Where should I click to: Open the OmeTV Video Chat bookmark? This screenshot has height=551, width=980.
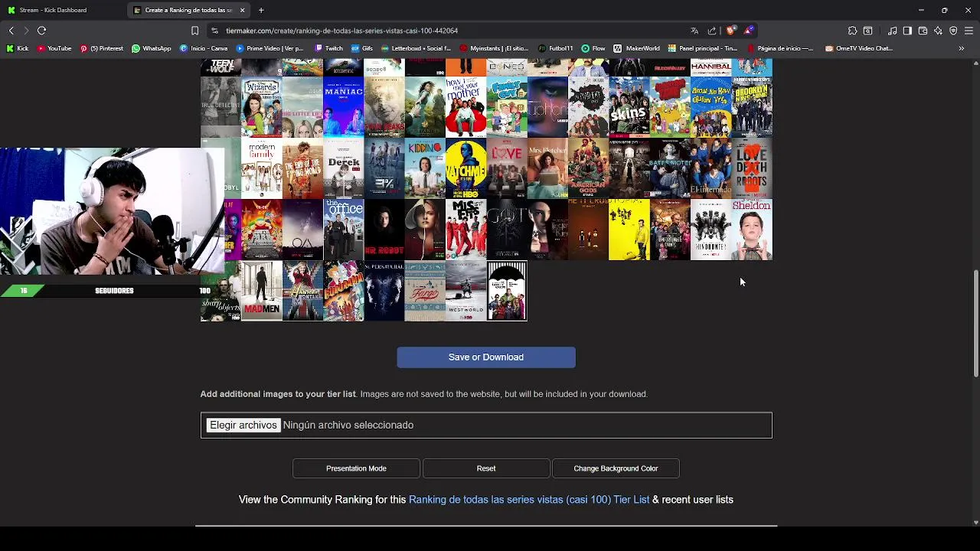[859, 48]
